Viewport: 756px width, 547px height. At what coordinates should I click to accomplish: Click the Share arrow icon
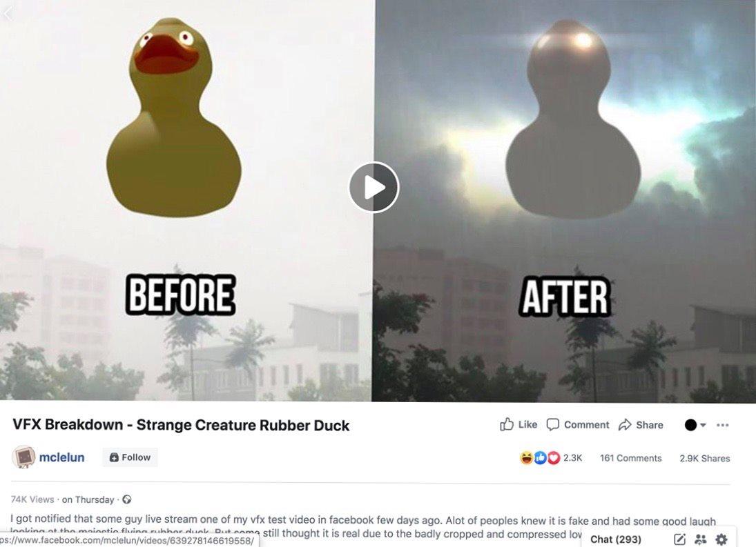click(x=625, y=425)
